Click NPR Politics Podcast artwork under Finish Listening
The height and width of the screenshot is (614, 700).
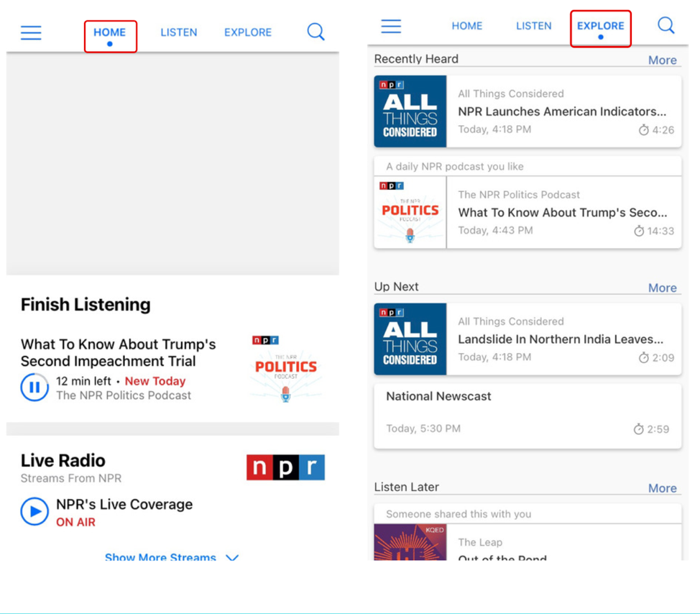286,369
